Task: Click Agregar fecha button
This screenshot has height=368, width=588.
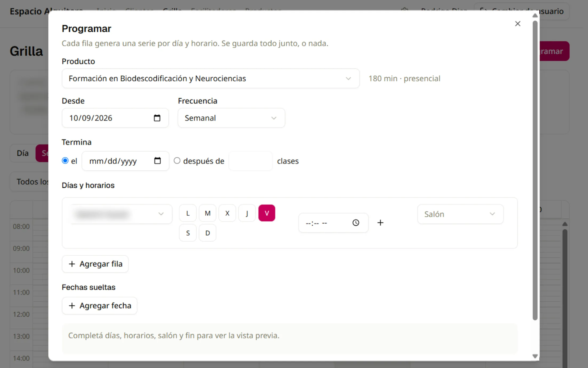Action: point(100,306)
